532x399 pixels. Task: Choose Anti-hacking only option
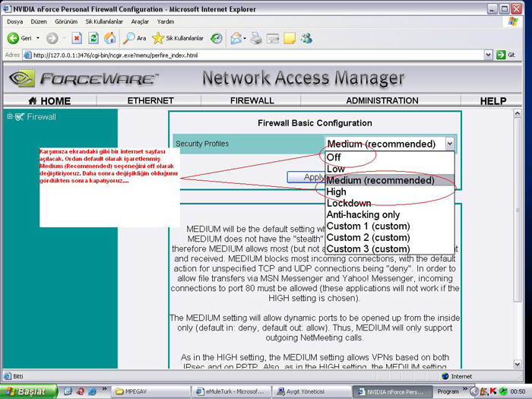point(389,214)
